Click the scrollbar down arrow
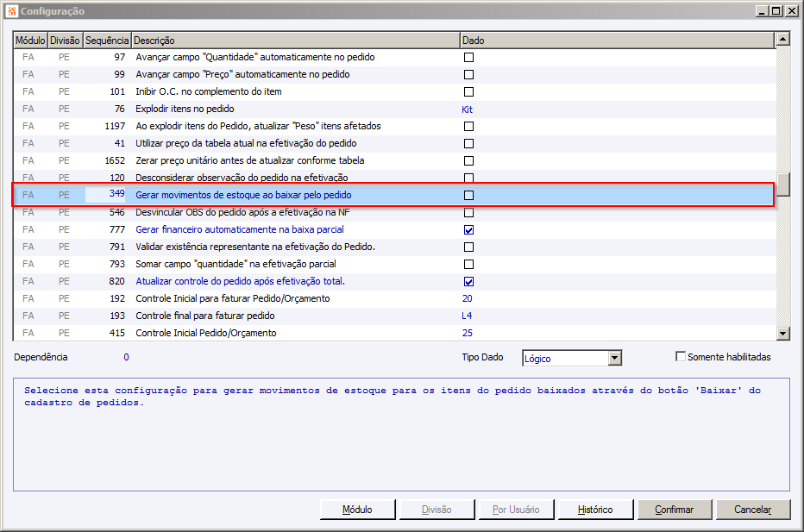The height and width of the screenshot is (532, 804). click(782, 333)
